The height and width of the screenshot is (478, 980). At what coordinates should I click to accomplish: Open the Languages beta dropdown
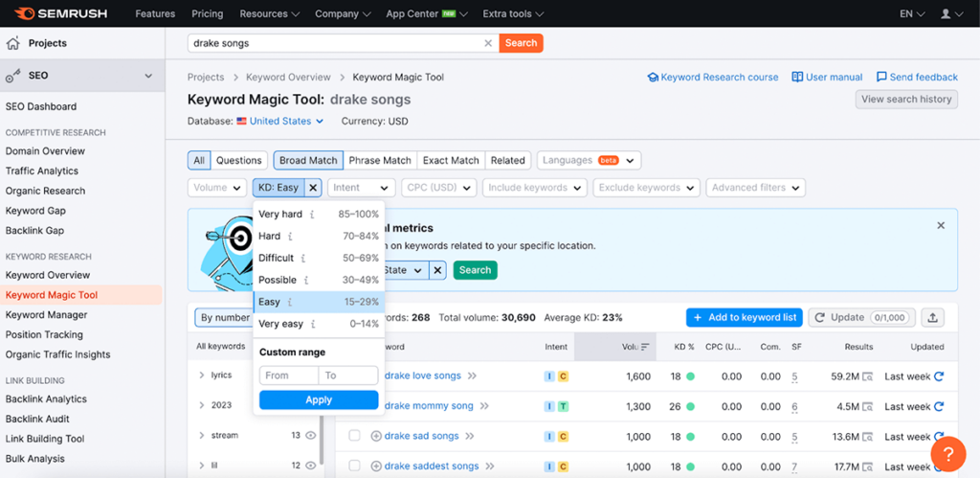pos(589,160)
